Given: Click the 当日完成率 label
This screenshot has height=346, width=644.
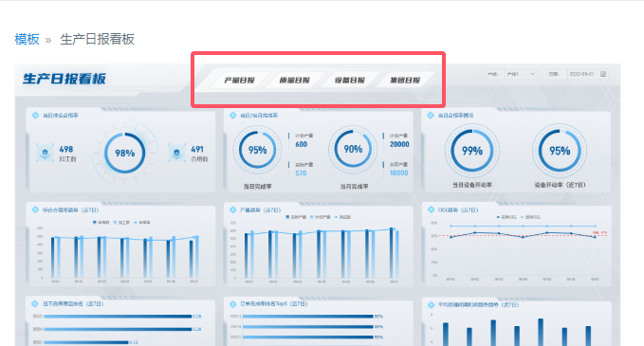Looking at the screenshot, I should pos(258,187).
